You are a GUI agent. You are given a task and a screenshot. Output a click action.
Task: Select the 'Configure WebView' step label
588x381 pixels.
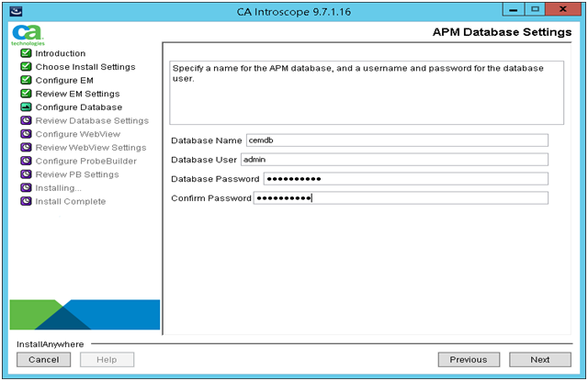point(78,134)
